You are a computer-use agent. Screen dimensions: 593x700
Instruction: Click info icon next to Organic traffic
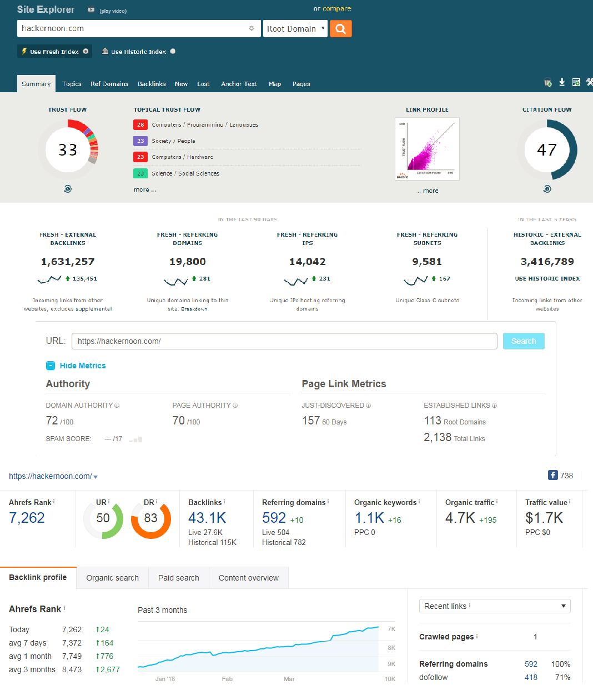coord(497,501)
